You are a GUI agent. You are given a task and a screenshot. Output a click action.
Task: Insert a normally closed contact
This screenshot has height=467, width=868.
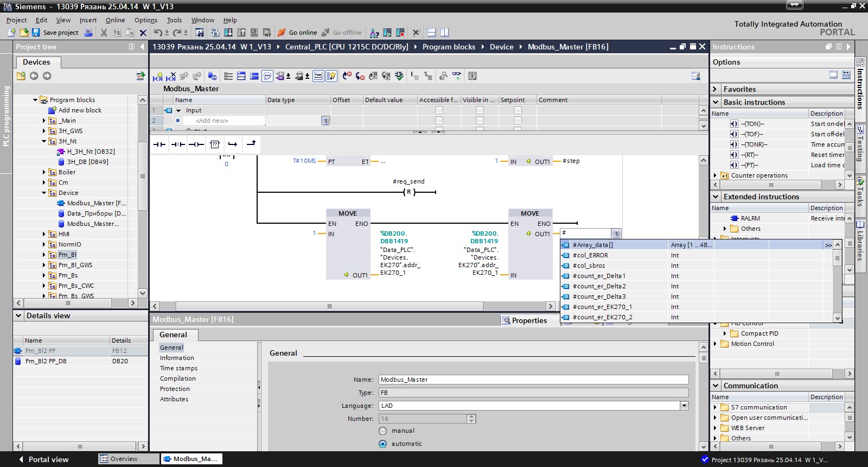click(x=178, y=144)
